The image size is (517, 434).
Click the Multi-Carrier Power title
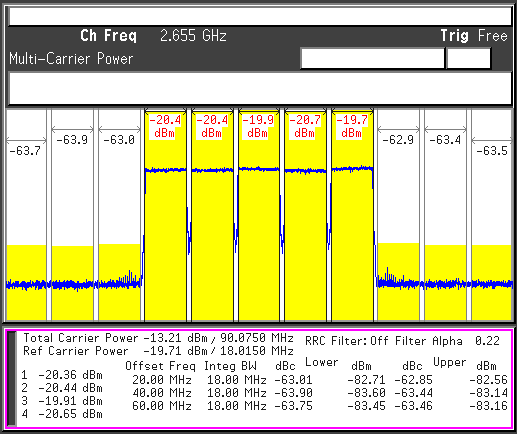click(x=71, y=59)
